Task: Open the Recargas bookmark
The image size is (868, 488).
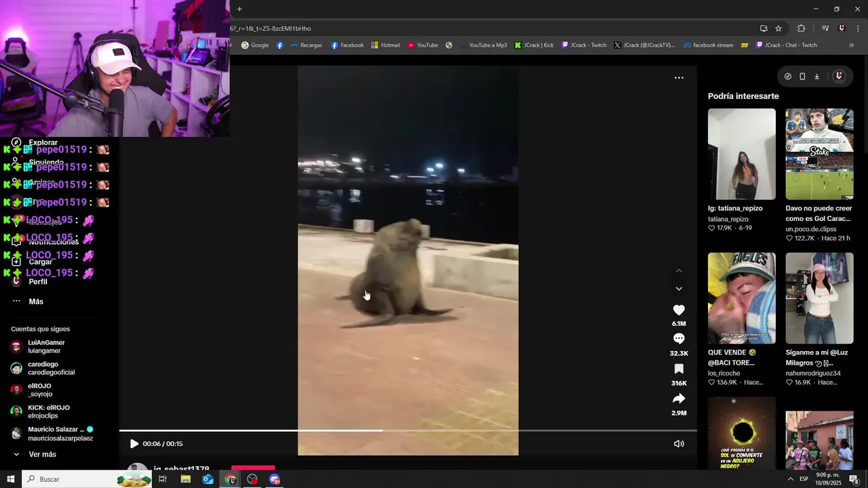Action: click(x=306, y=45)
